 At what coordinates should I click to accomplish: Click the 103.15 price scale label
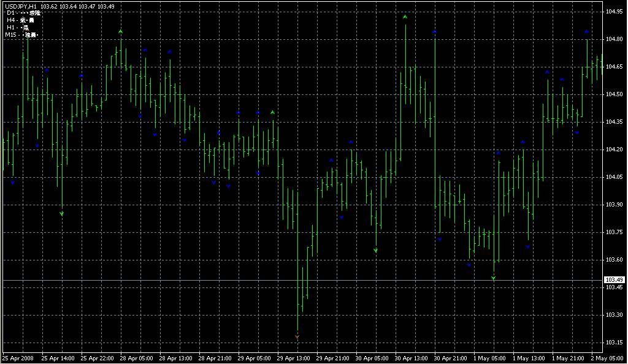pyautogui.click(x=614, y=343)
